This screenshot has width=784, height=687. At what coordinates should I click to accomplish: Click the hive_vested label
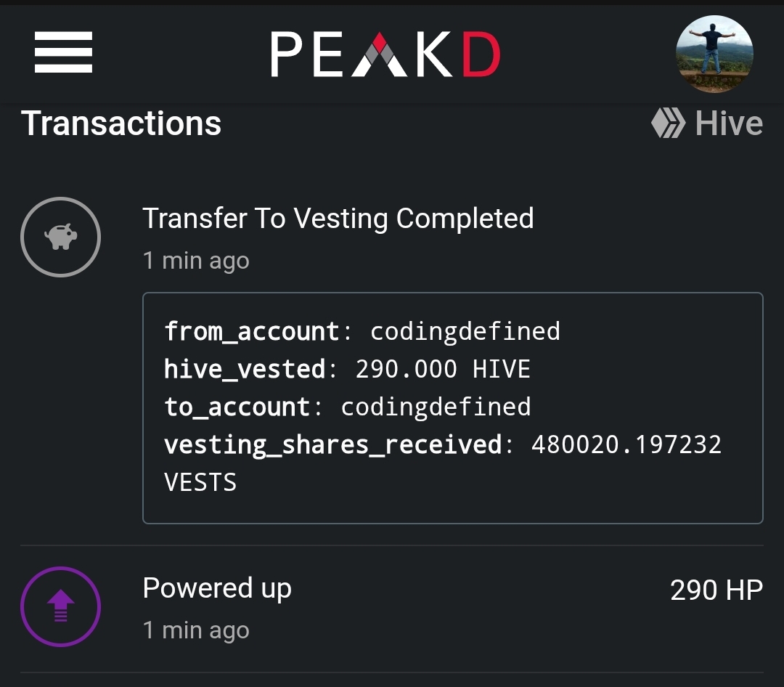[244, 369]
